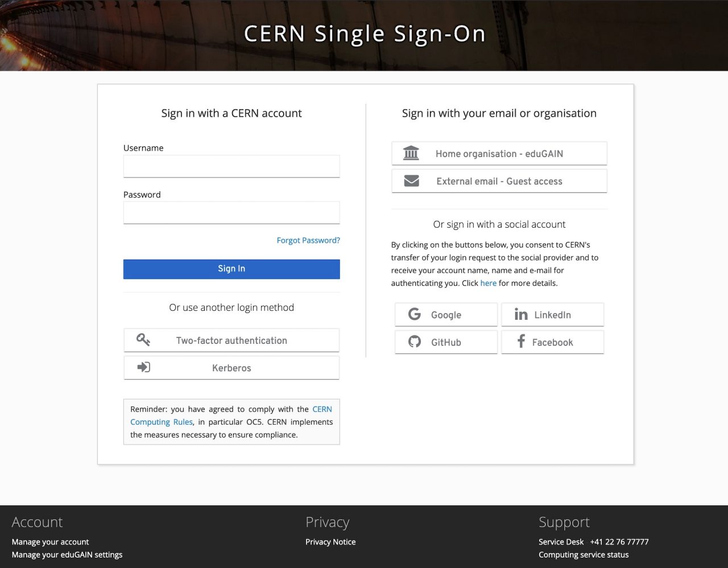Open the CERN Computing Rules link
Image resolution: width=728 pixels, height=568 pixels.
[x=162, y=422]
